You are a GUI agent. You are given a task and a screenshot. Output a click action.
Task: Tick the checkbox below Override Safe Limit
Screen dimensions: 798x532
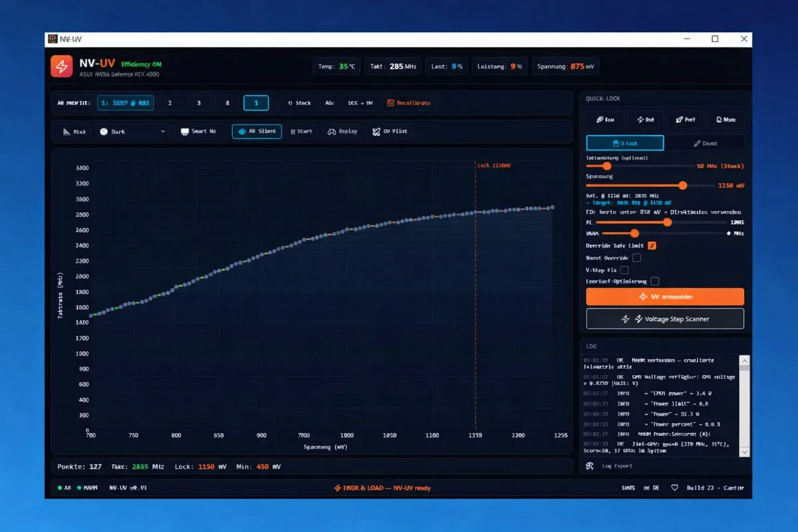click(x=636, y=257)
